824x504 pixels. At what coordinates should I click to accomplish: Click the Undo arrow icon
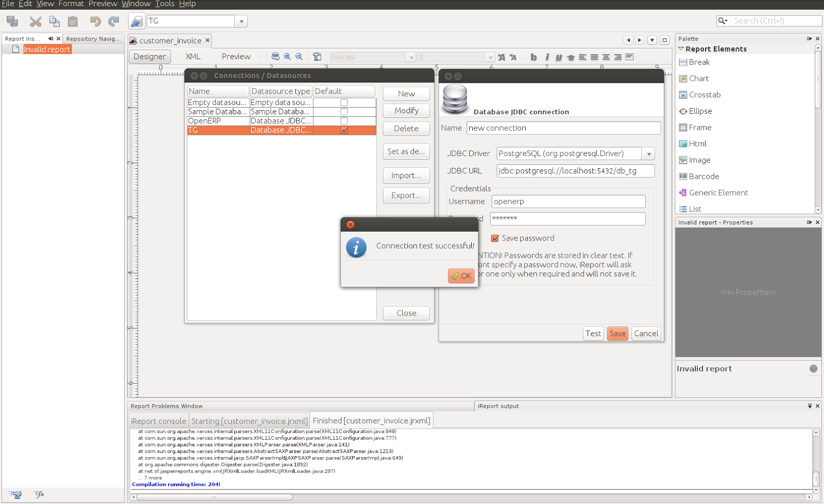click(x=95, y=21)
